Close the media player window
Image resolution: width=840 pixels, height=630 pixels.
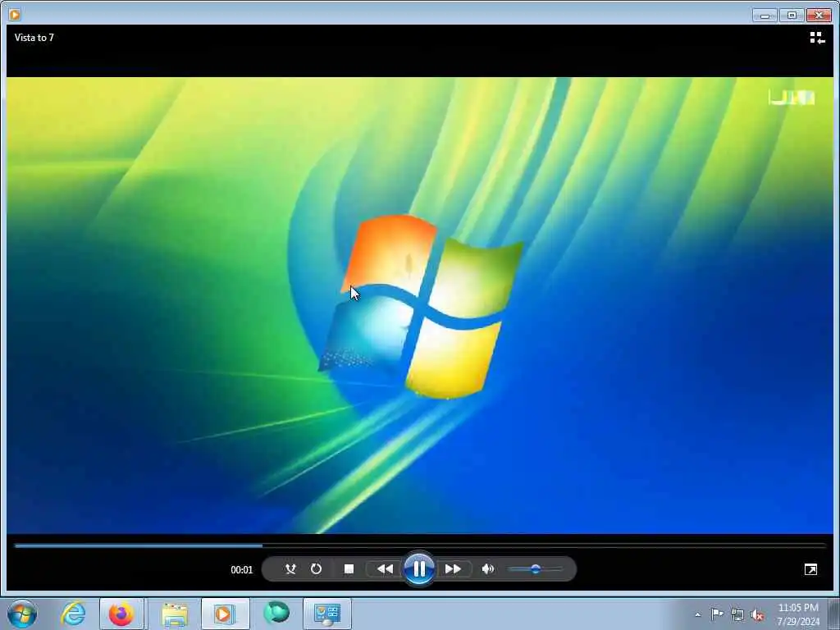[819, 16]
